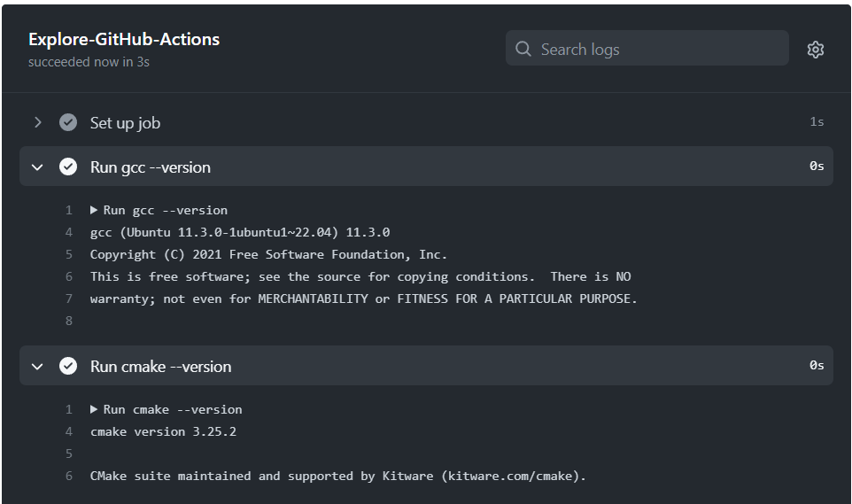Click 'This is free software' log line

360,276
